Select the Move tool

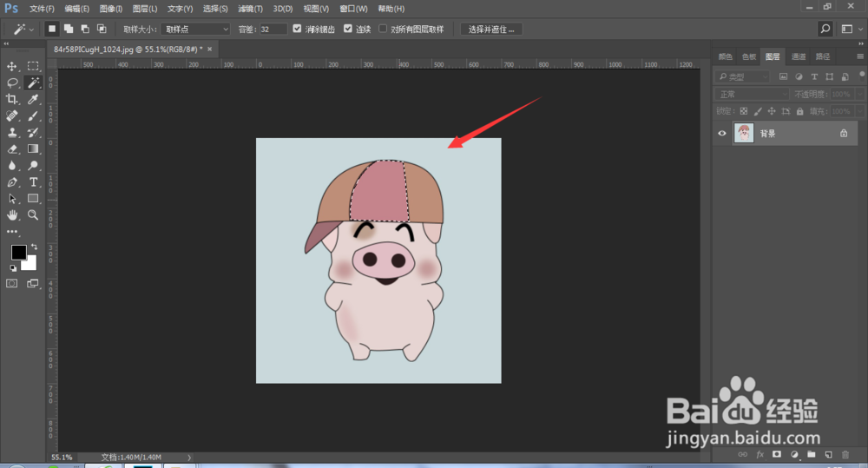tap(11, 67)
